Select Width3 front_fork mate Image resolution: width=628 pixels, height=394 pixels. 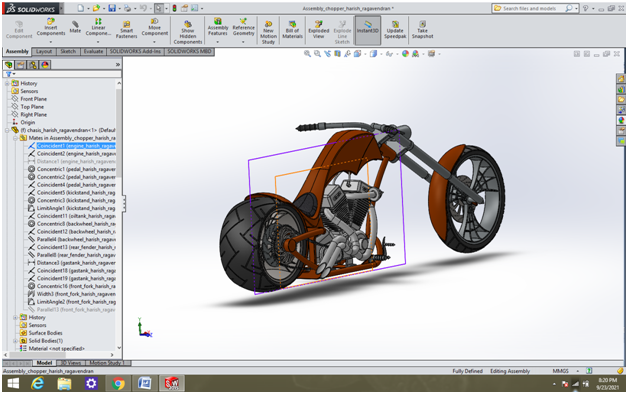76,294
